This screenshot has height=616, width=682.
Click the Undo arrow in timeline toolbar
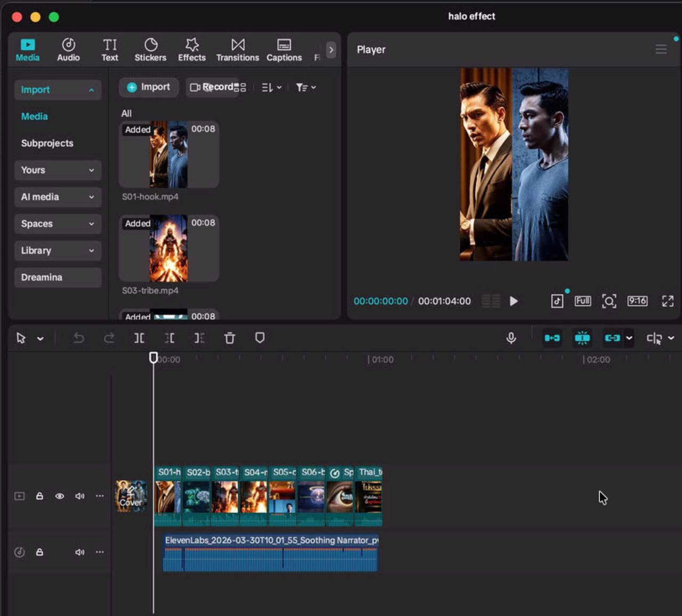pos(79,338)
